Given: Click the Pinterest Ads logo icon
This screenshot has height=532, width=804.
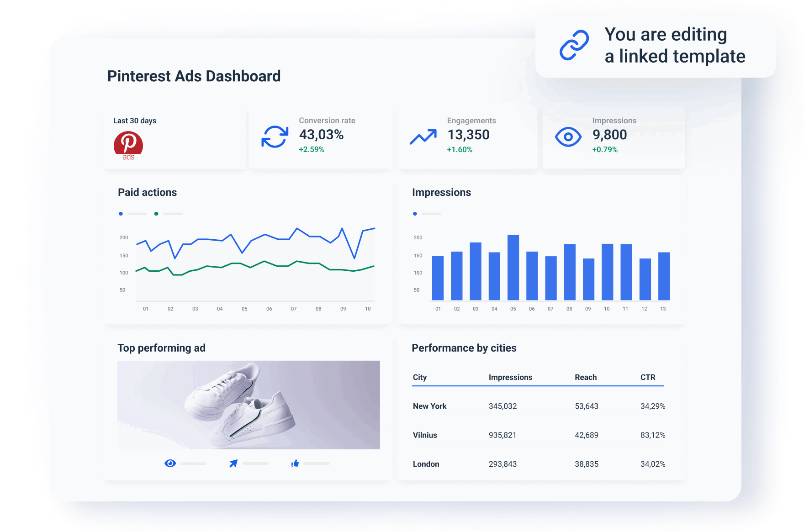Looking at the screenshot, I should 128,145.
